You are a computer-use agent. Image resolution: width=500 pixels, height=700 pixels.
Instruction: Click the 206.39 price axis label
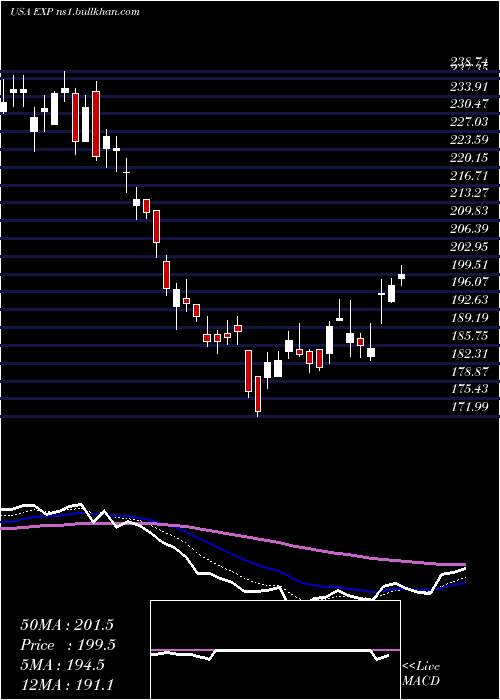pos(469,229)
